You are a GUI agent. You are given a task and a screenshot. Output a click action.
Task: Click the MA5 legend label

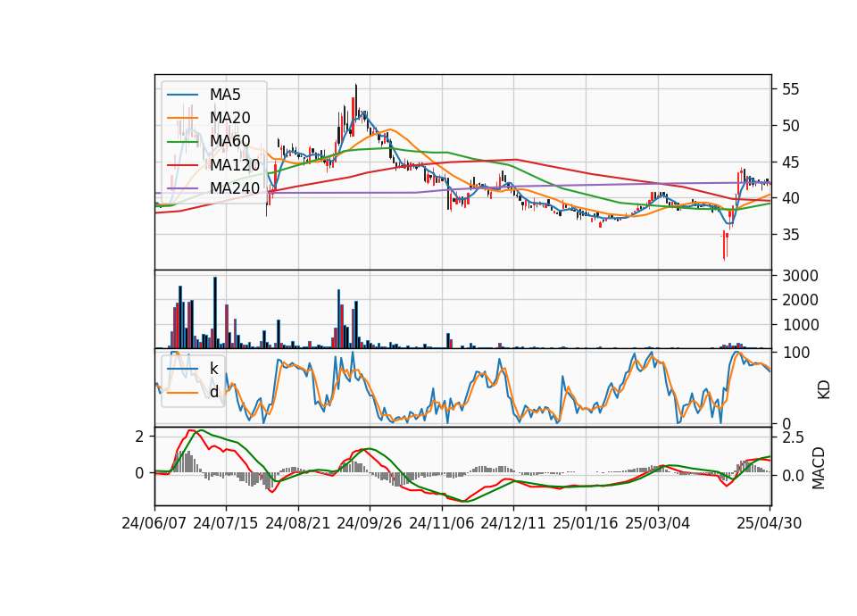(x=225, y=95)
